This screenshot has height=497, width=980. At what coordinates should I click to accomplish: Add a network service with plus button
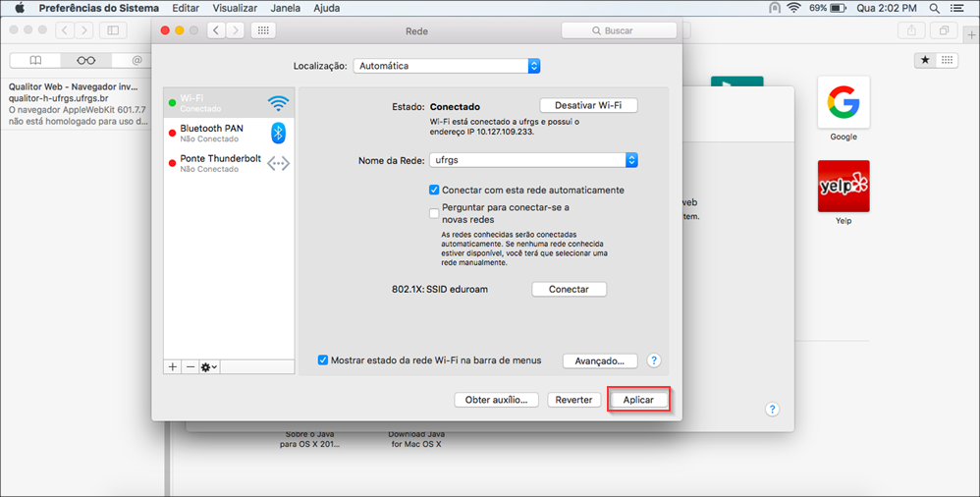(173, 367)
